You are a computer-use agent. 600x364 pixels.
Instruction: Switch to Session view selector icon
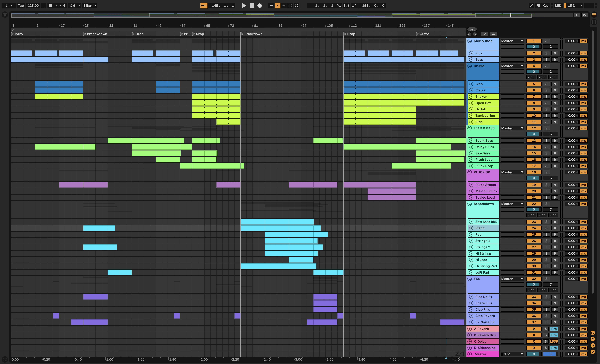pyautogui.click(x=594, y=22)
